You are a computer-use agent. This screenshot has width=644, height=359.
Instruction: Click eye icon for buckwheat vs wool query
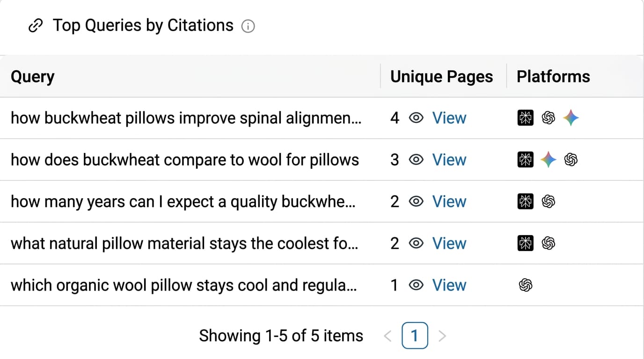click(x=416, y=160)
